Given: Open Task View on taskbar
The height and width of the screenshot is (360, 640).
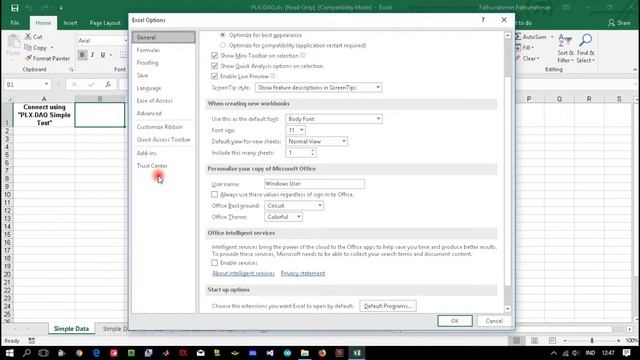Looking at the screenshot, I should [x=44, y=353].
